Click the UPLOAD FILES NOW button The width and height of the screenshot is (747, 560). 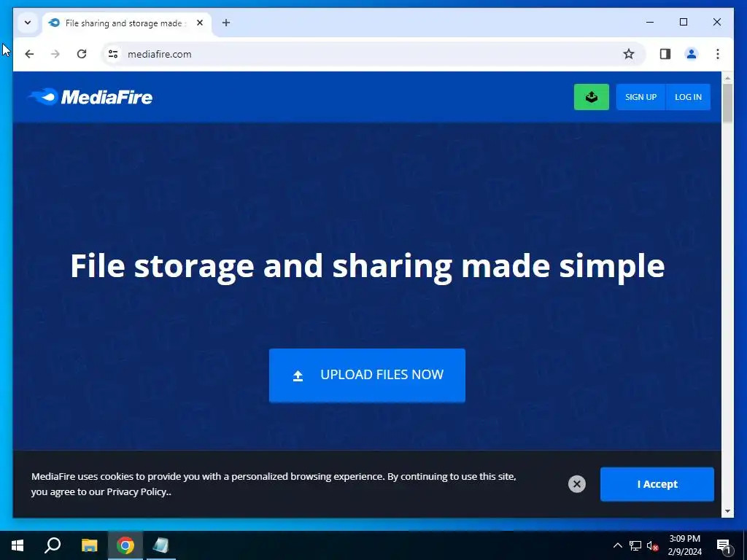(367, 376)
